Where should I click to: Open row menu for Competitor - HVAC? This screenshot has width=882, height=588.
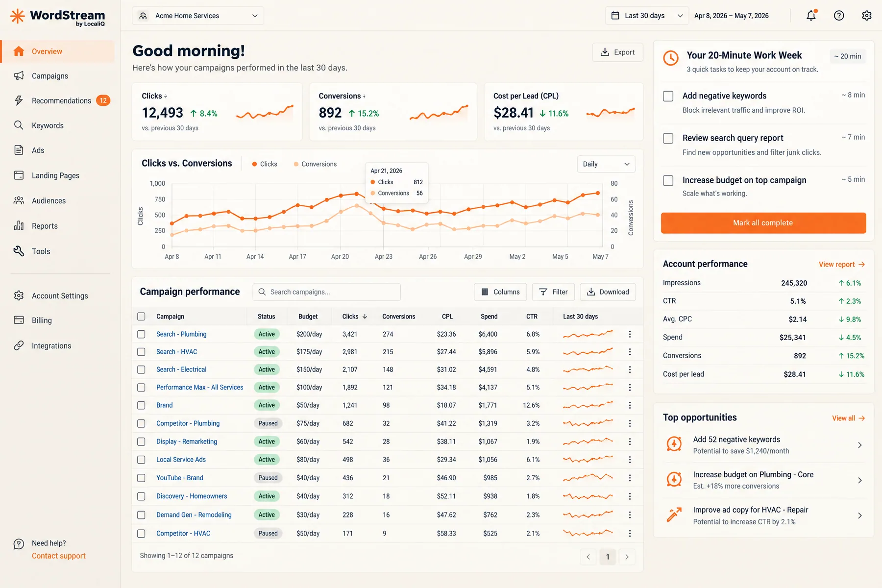pos(630,533)
